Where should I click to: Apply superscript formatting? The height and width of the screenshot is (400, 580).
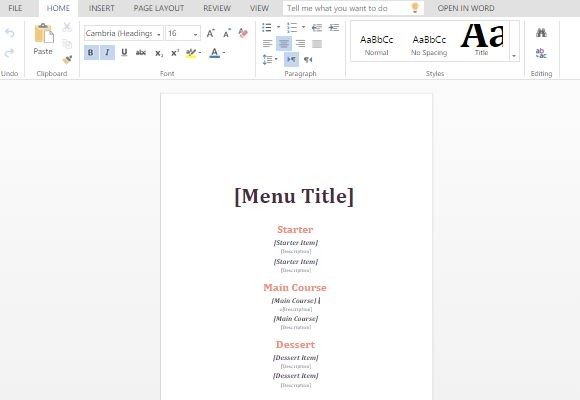pos(175,53)
